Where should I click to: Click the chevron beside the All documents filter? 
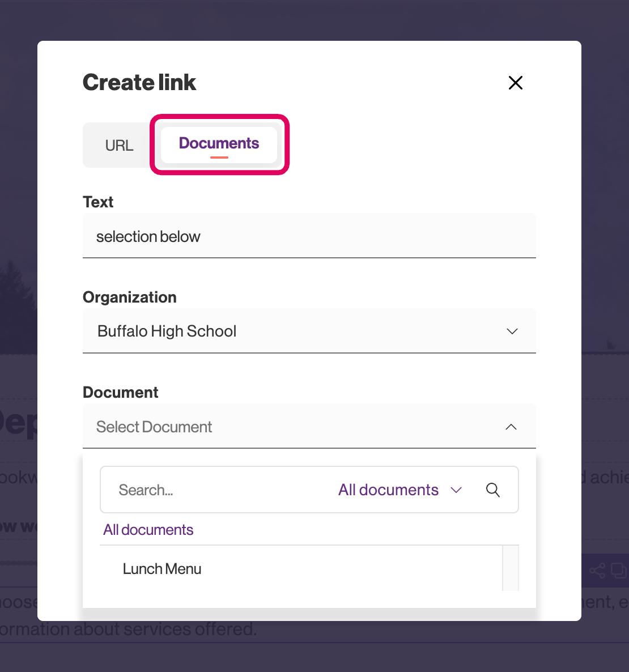[456, 490]
